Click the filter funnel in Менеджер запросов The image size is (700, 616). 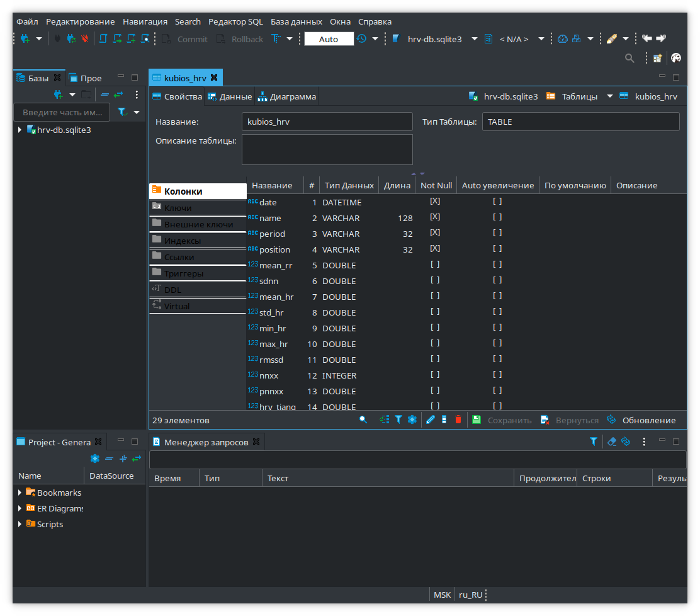tap(594, 442)
